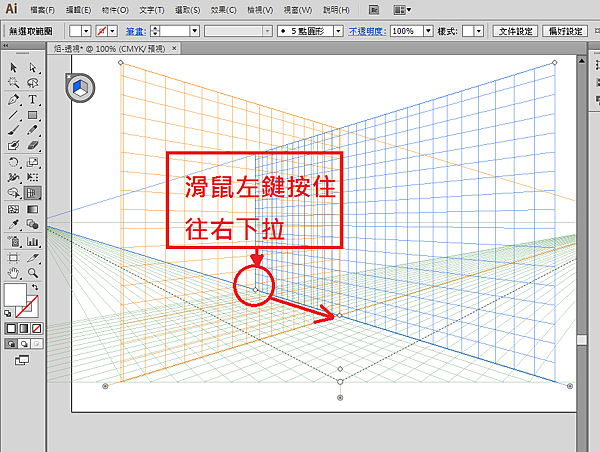The width and height of the screenshot is (600, 452).
Task: Switch to Draw Behind mode
Action: click(x=23, y=343)
